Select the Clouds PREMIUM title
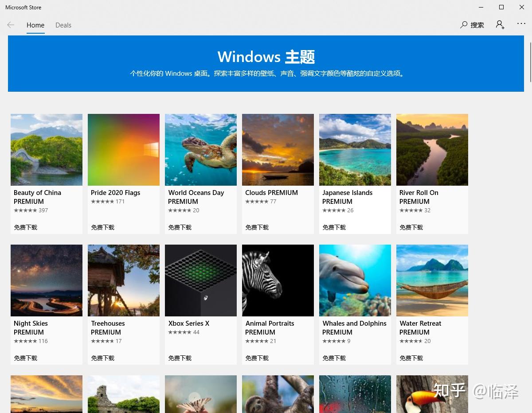Screen dimensions: 532x413 (272, 193)
